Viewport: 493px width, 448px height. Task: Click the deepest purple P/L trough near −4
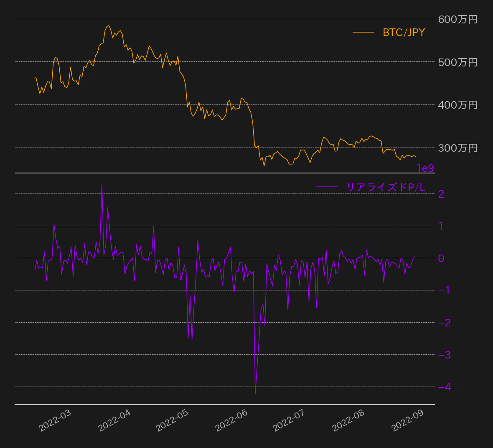pos(255,393)
